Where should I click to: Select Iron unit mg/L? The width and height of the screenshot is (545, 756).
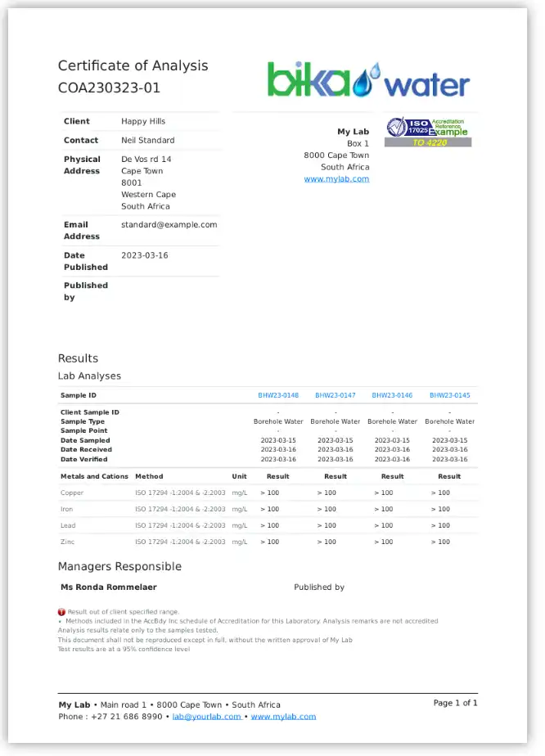(x=240, y=509)
